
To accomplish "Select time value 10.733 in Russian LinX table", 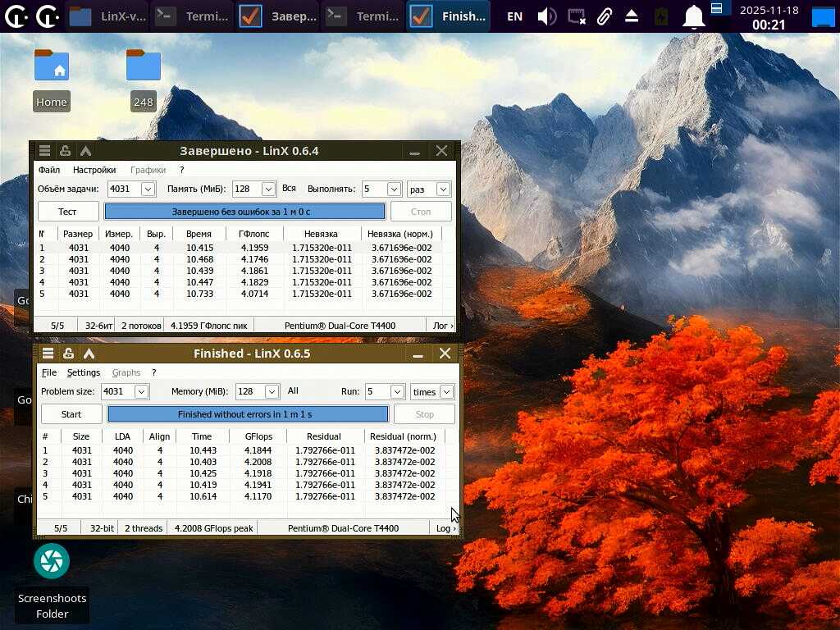I will 200,294.
